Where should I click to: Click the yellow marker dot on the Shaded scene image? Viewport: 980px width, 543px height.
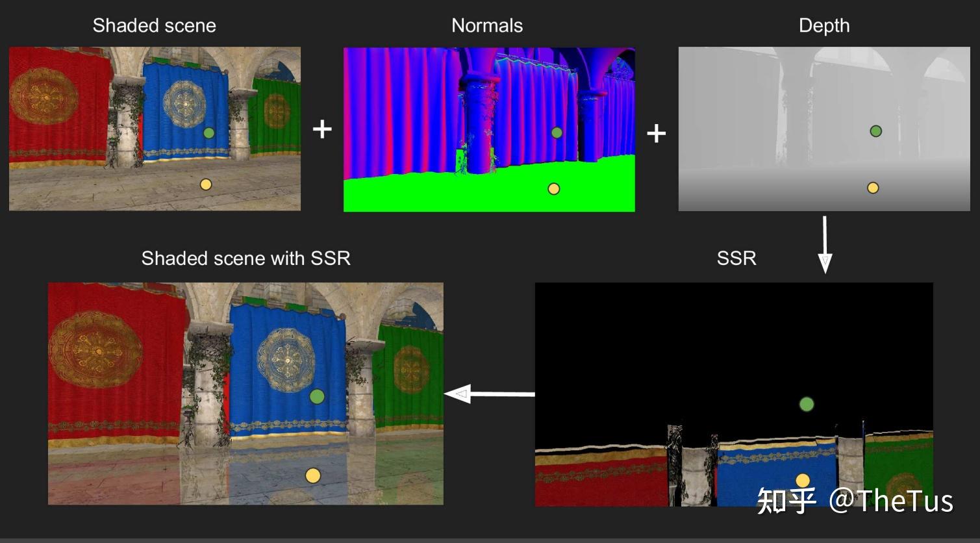point(207,184)
